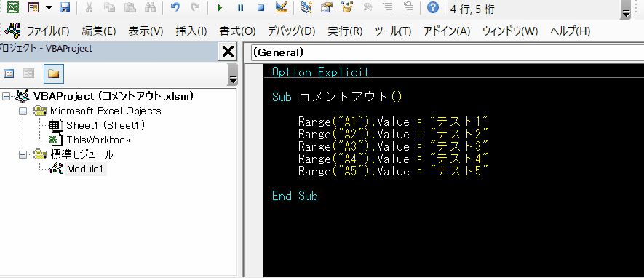644x278 pixels.
Task: Save the workbook with the floppy icon
Action: [x=65, y=7]
